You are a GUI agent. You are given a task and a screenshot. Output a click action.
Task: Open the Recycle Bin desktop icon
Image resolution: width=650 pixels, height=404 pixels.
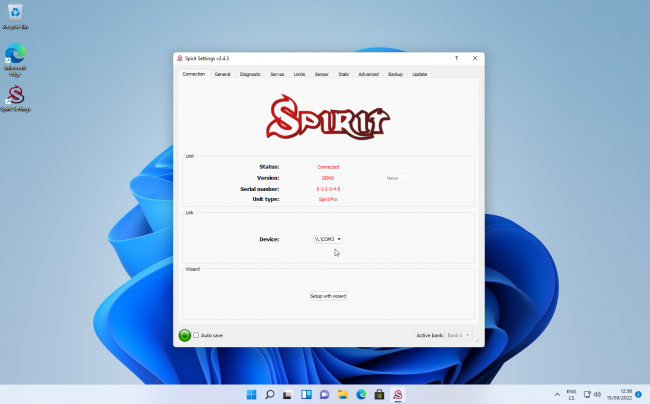point(16,16)
